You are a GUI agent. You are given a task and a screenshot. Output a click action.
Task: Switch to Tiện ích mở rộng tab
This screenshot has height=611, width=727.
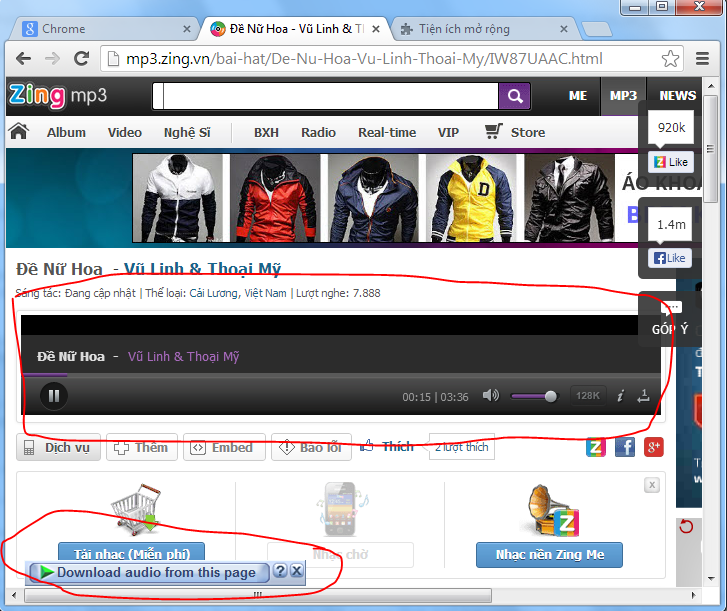point(480,29)
